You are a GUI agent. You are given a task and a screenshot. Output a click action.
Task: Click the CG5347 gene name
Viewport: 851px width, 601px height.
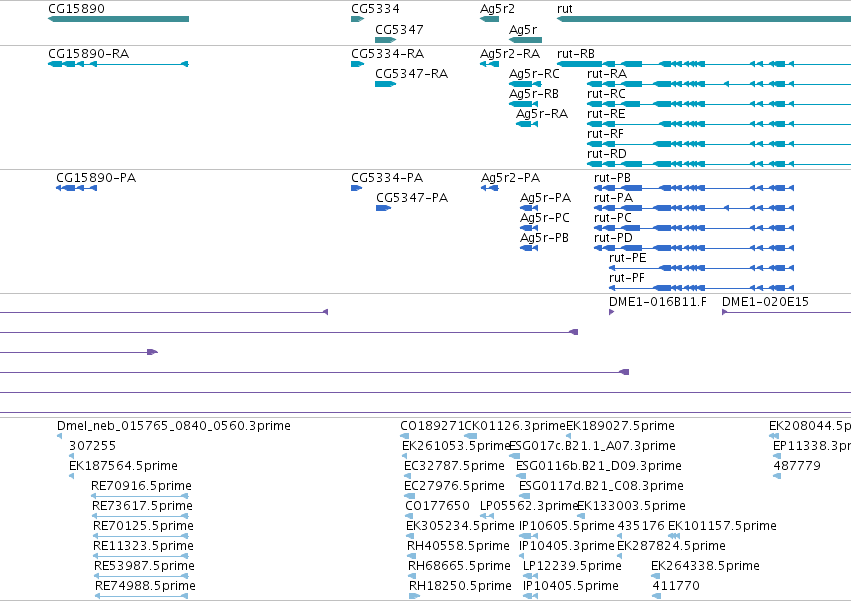point(399,29)
